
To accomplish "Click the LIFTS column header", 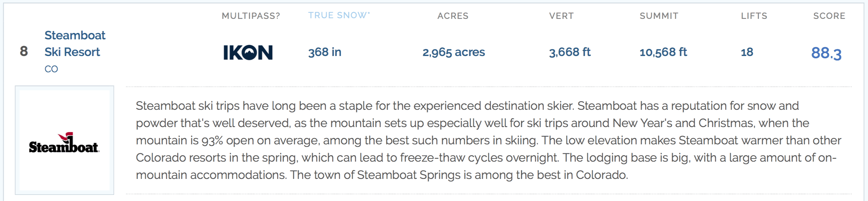I will pos(754,16).
